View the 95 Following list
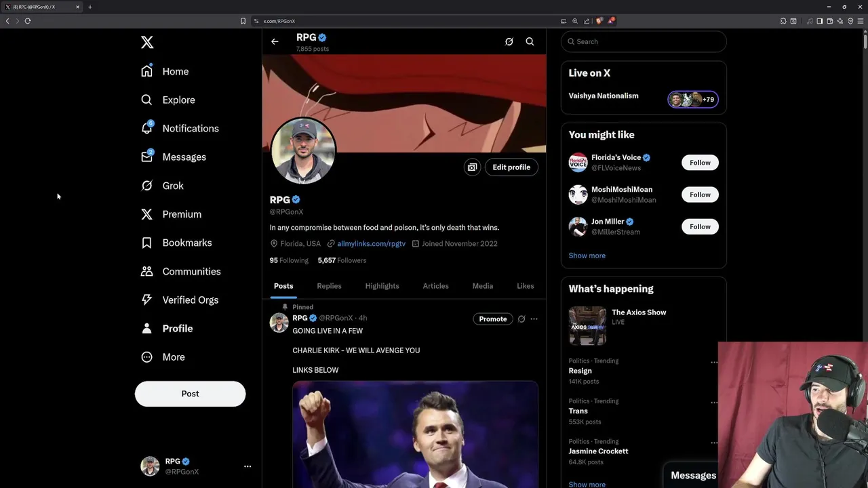 [289, 260]
